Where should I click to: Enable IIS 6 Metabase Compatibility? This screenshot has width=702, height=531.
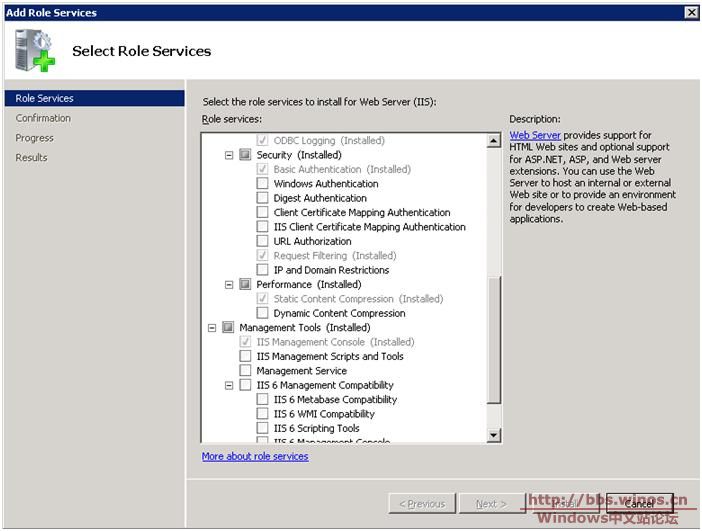click(x=262, y=399)
